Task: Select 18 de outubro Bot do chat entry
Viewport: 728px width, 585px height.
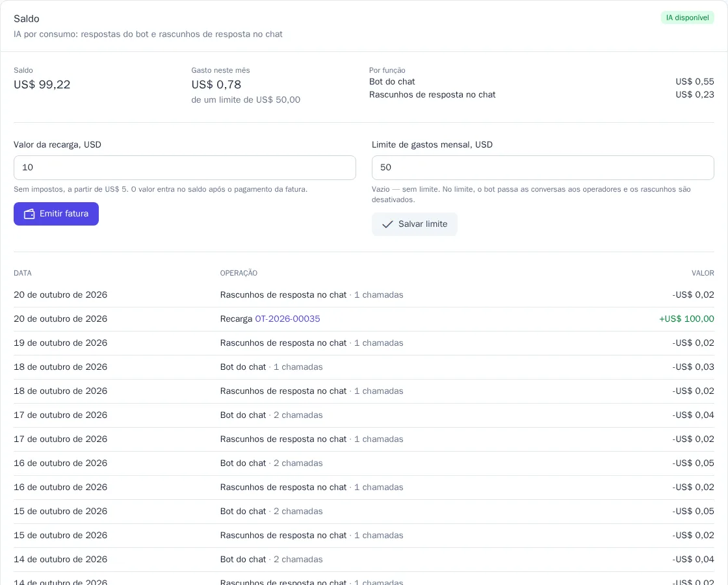Action: tap(364, 367)
